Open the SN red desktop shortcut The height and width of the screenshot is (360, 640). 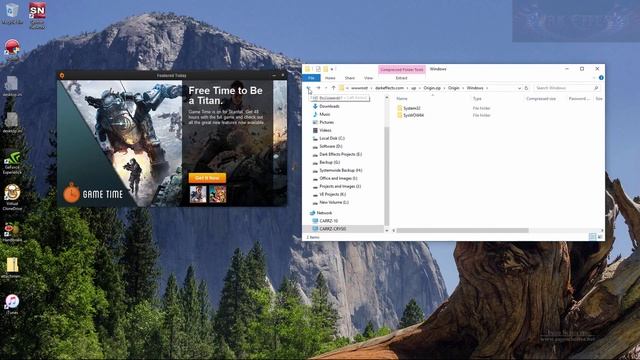(x=37, y=15)
